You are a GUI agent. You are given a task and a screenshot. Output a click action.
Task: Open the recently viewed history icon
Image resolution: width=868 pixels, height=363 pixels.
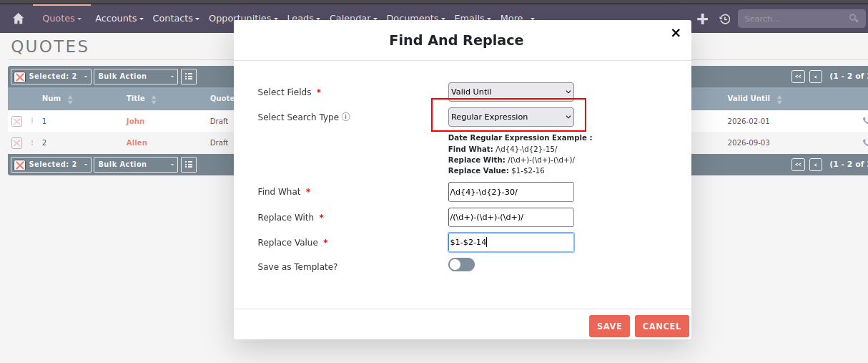point(724,19)
